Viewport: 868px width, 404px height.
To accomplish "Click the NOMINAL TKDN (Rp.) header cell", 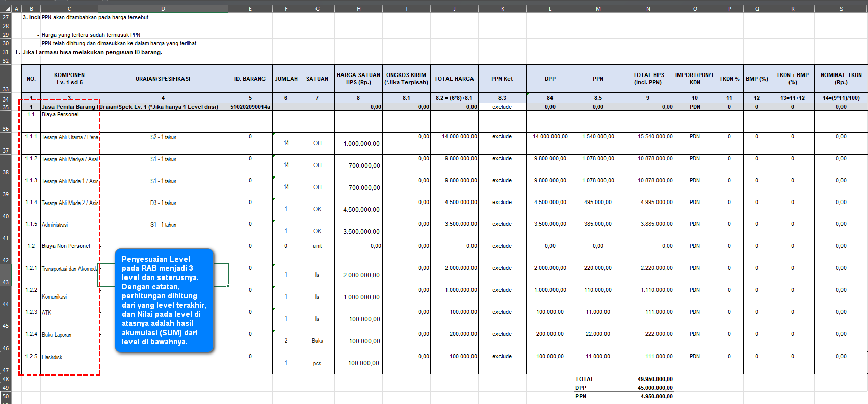I will [x=841, y=79].
